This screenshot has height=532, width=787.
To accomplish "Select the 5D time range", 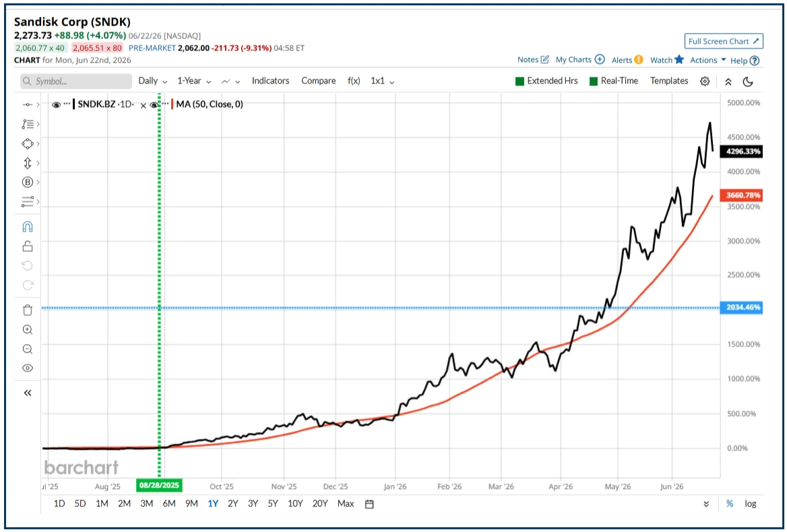I will pos(80,504).
